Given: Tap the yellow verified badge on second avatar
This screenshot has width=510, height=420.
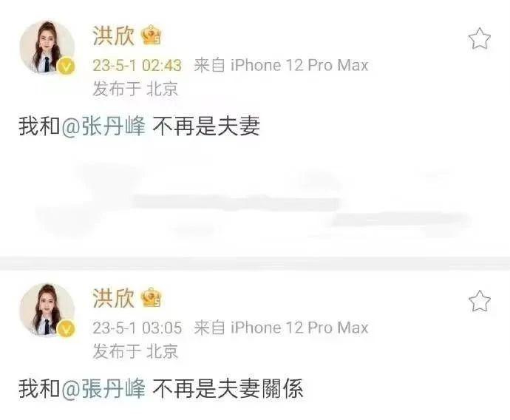Looking at the screenshot, I should 66,329.
